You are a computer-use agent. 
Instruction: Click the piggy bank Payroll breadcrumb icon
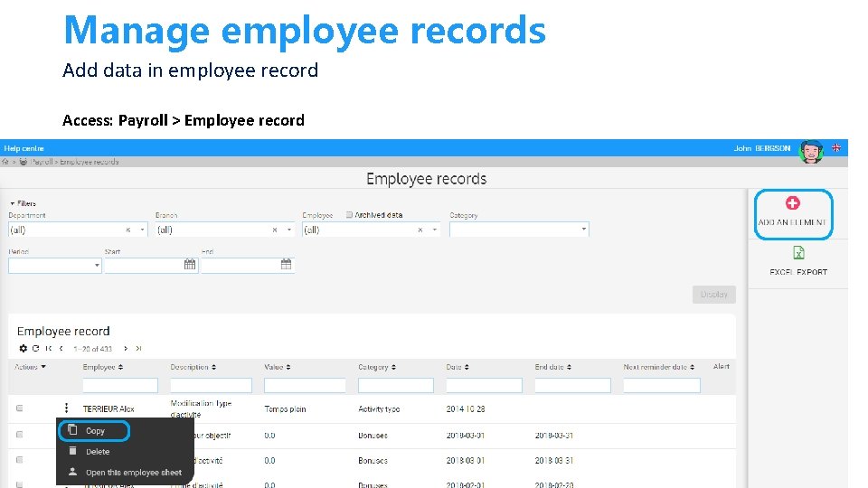[x=24, y=162]
